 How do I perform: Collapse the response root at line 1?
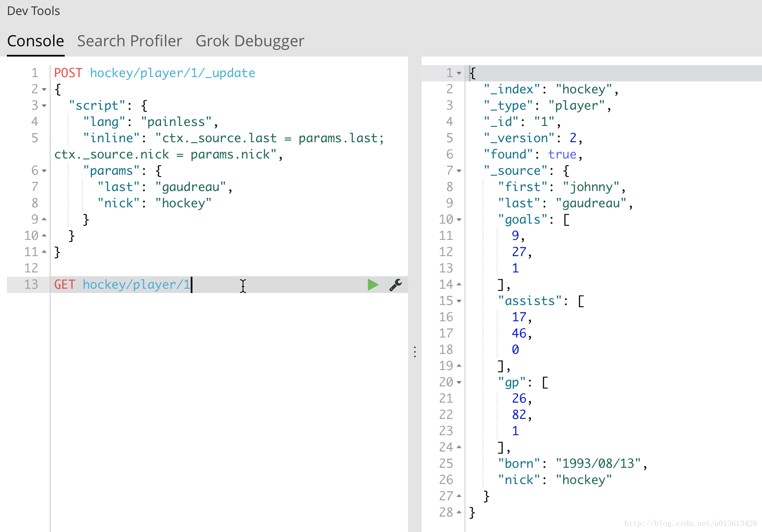pos(459,73)
